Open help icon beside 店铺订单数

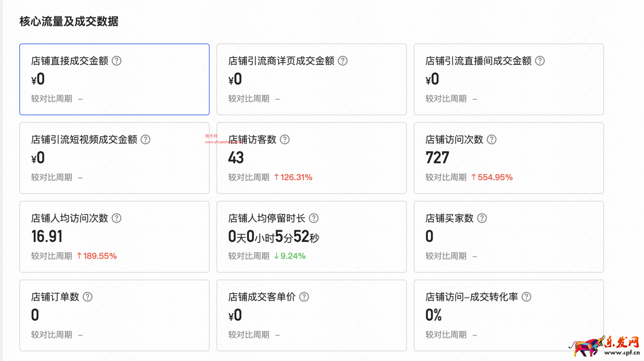[87, 297]
